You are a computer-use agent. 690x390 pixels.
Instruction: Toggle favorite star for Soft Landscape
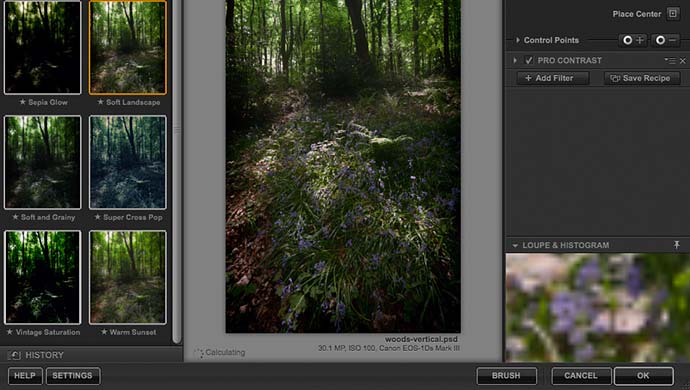pos(100,102)
